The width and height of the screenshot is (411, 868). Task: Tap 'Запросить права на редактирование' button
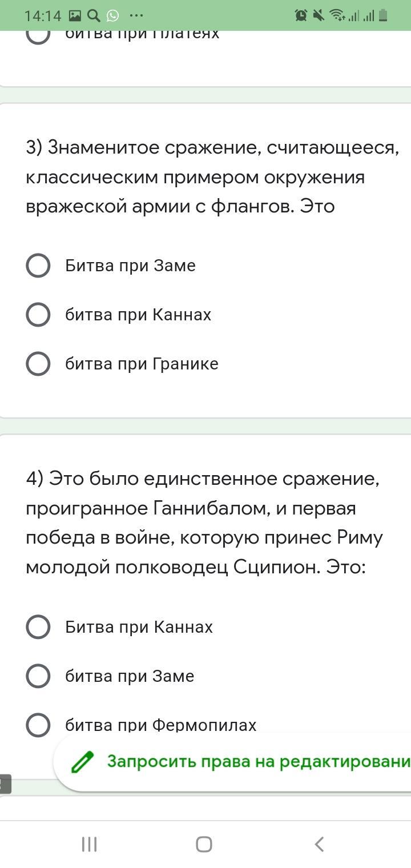[257, 762]
